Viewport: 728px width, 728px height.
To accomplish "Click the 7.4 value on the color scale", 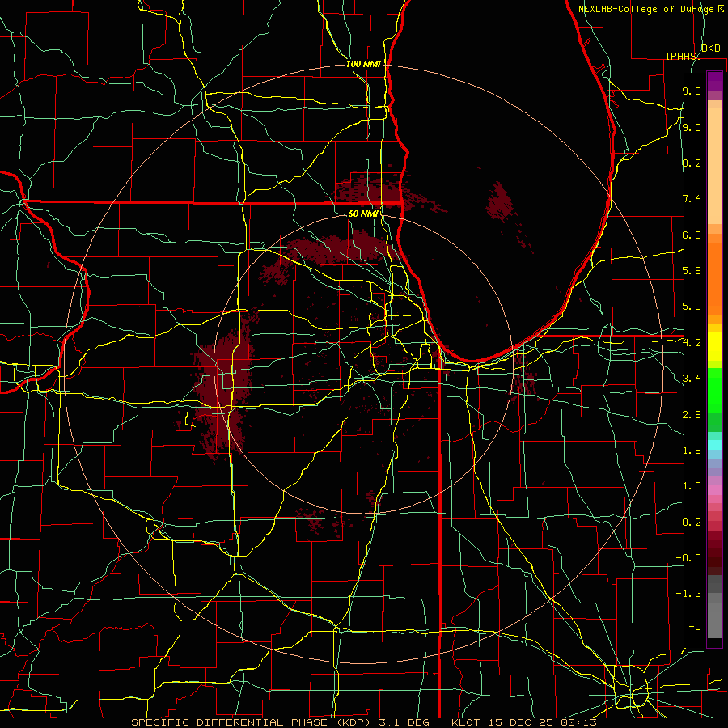I will click(692, 199).
